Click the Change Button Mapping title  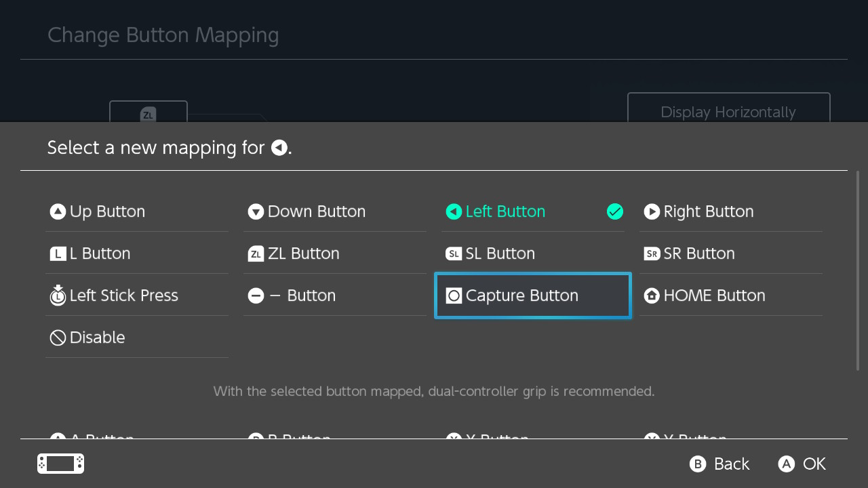click(x=163, y=34)
